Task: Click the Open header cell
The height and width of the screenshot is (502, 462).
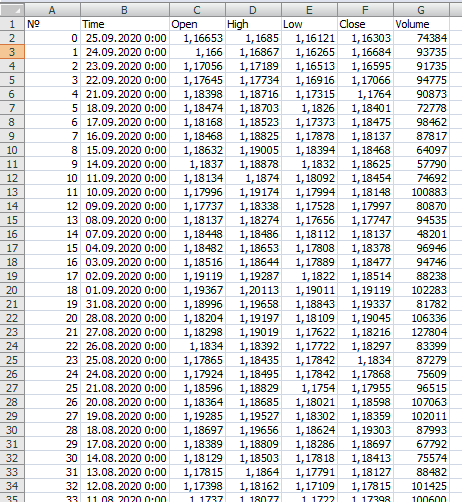Action: click(x=197, y=24)
